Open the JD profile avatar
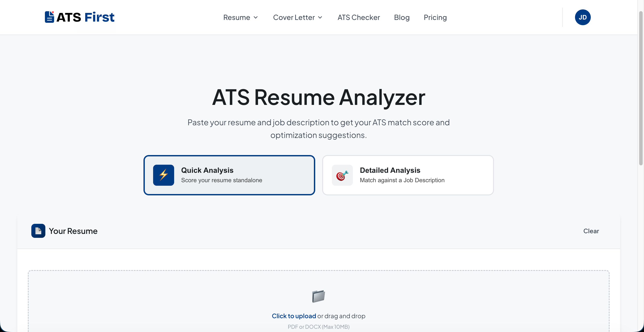The height and width of the screenshot is (332, 644). coord(583,17)
